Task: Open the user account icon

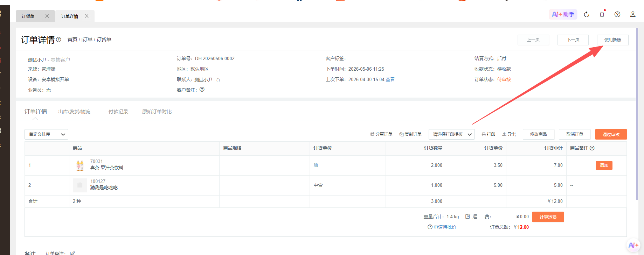Action: [x=633, y=14]
